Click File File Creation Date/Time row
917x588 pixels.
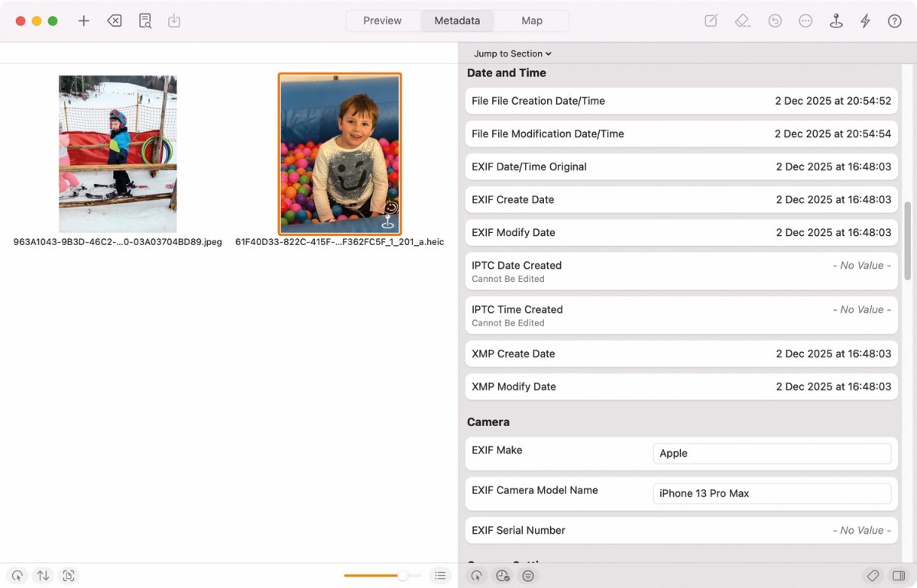click(682, 101)
